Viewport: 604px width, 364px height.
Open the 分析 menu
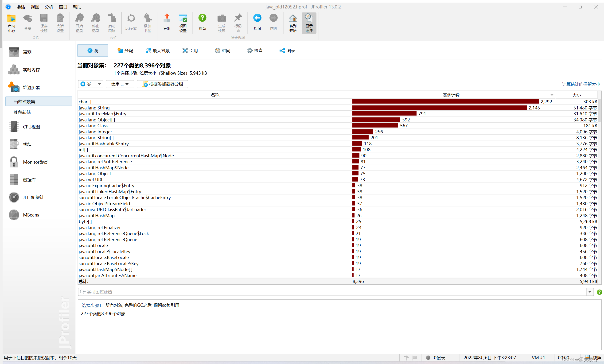tap(49, 7)
